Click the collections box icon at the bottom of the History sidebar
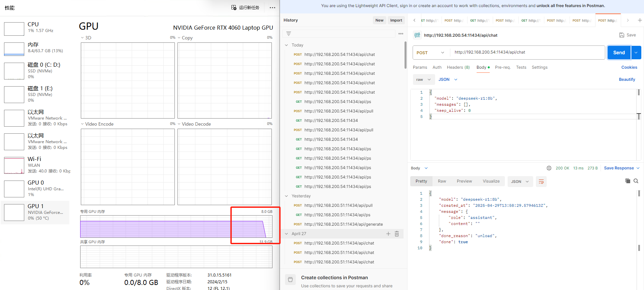644x290 pixels. [290, 280]
